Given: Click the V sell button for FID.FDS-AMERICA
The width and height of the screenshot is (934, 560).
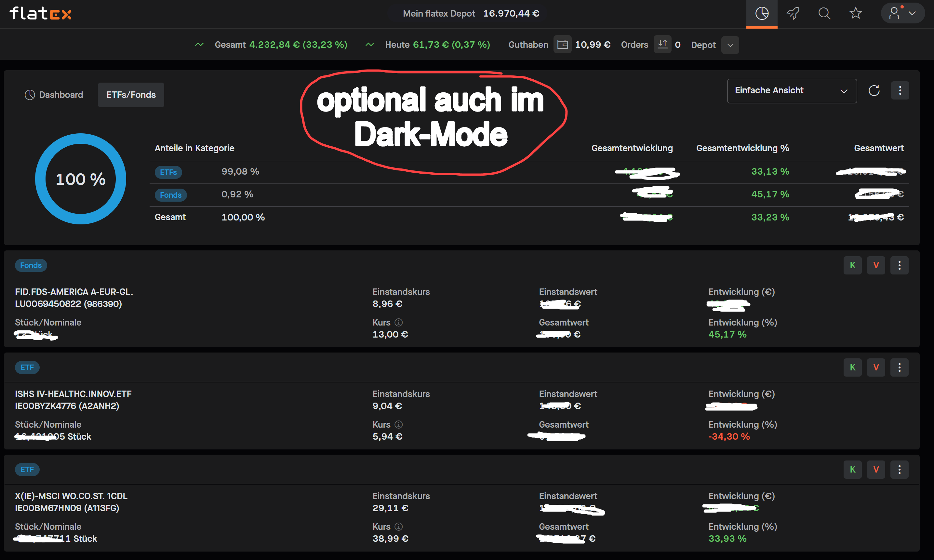Looking at the screenshot, I should [876, 265].
